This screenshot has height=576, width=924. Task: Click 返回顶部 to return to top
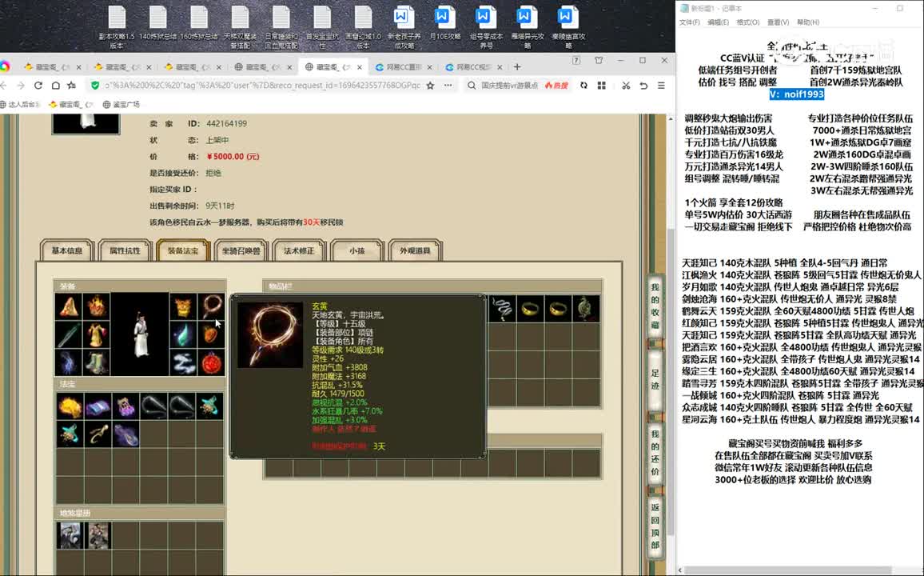tap(655, 526)
